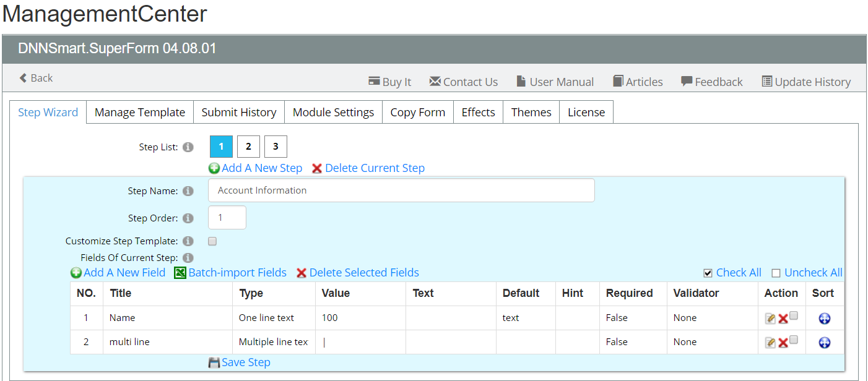Click the Uncheck All link text

[814, 273]
